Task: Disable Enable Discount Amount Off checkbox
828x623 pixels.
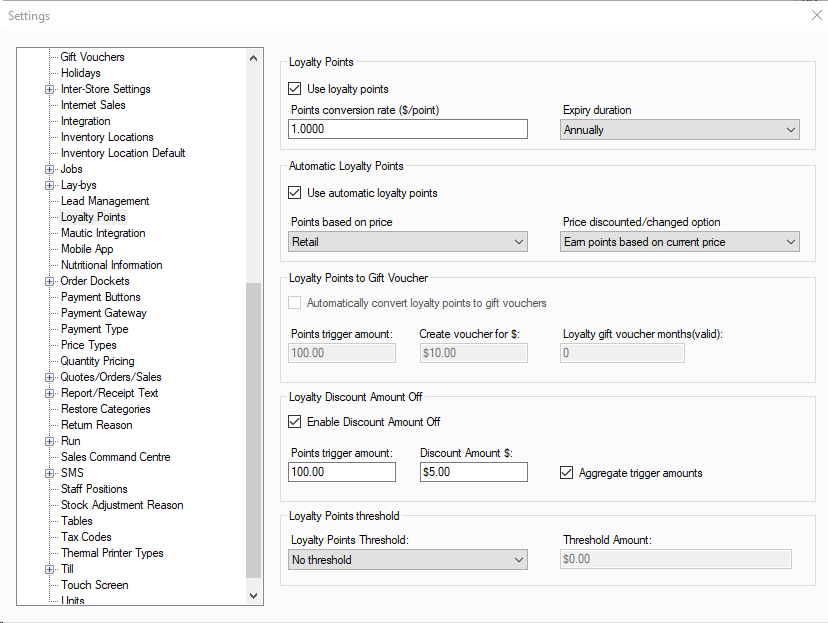Action: (x=295, y=421)
